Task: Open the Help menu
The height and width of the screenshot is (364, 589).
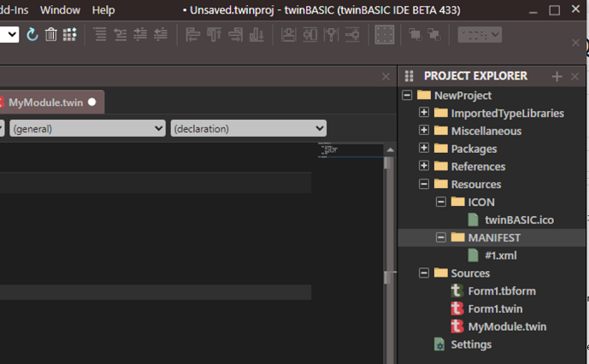Action: 103,10
